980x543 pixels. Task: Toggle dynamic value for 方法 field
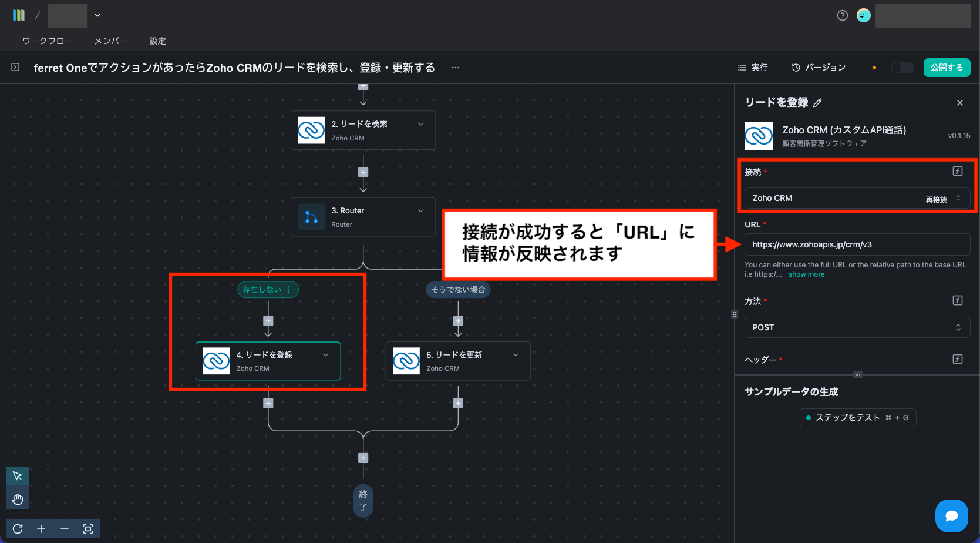[958, 300]
